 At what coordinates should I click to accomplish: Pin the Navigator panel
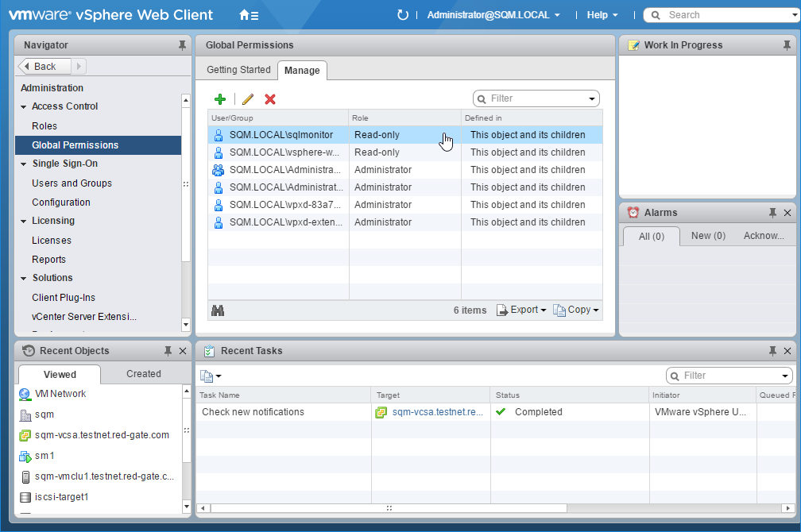tap(182, 45)
